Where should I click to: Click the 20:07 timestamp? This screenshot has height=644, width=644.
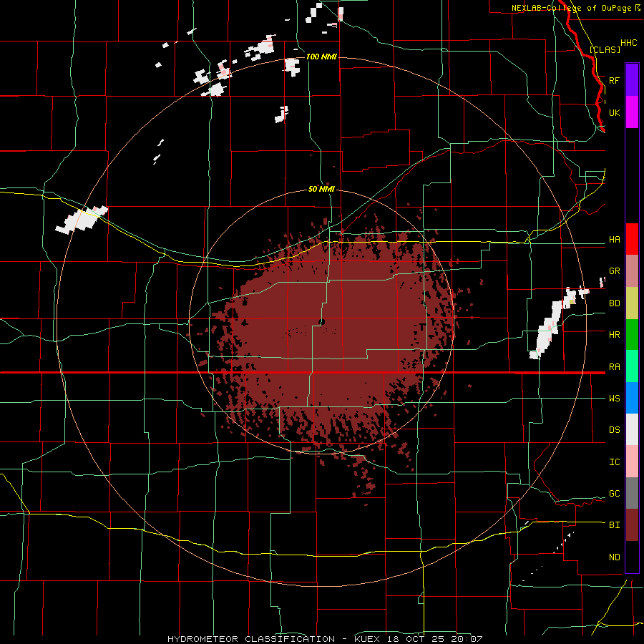[467, 639]
